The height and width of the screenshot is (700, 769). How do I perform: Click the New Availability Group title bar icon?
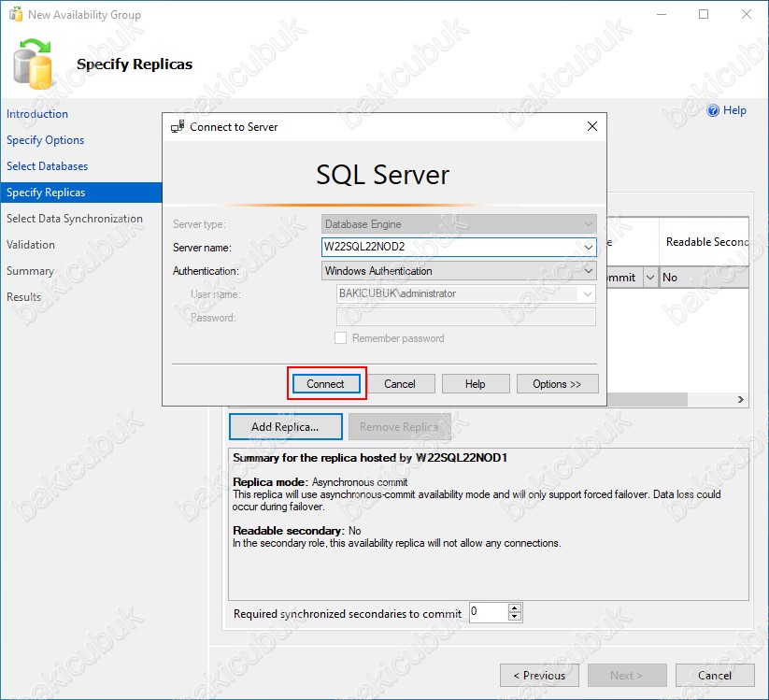tap(16, 15)
